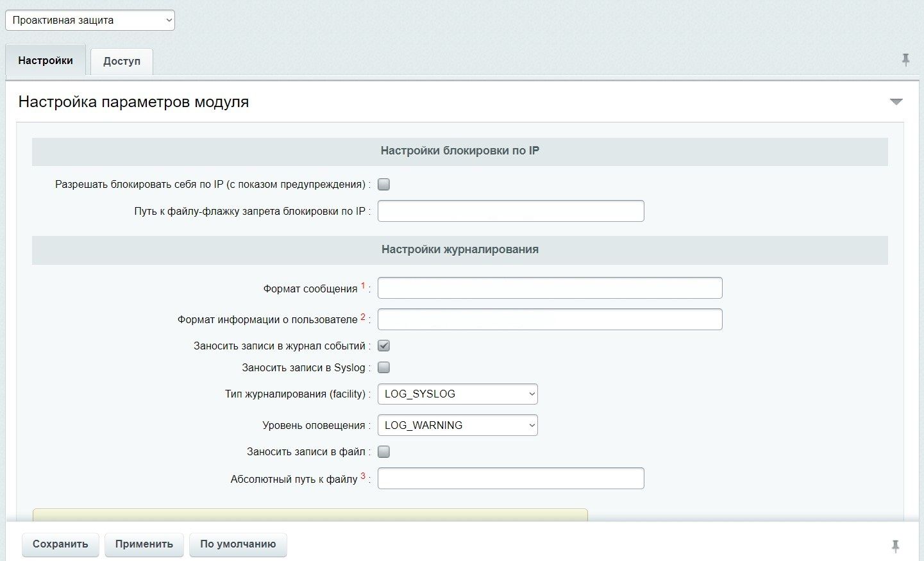Image resolution: width=924 pixels, height=561 pixels.
Task: Click the 'Формат информации о пользователе' input
Action: (x=550, y=319)
